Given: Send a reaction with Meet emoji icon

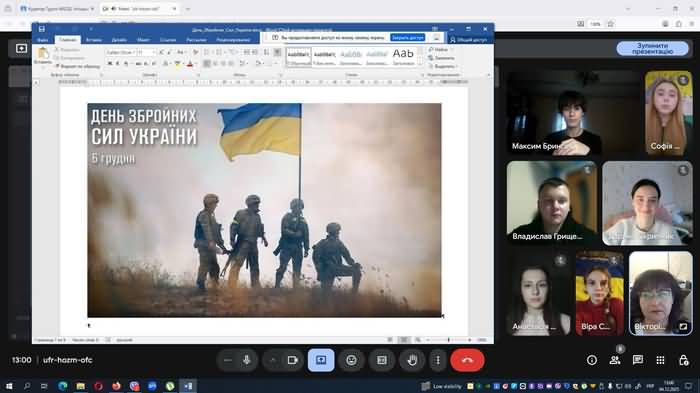Looking at the screenshot, I should coord(351,360).
